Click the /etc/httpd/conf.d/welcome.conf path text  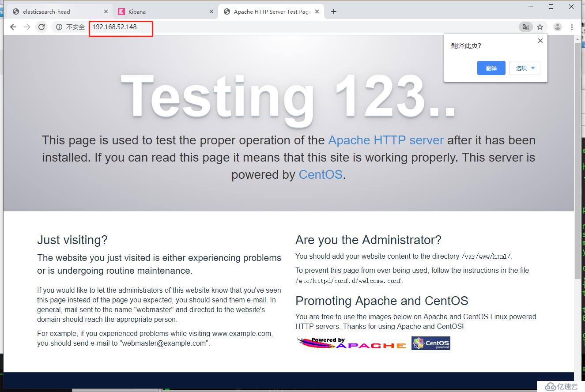pyautogui.click(x=348, y=281)
